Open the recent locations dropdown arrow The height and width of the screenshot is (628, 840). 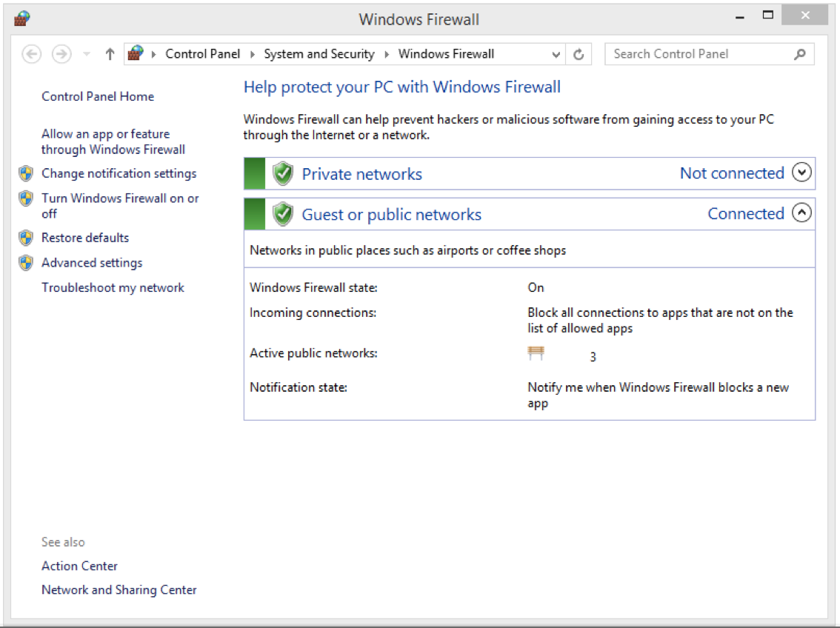point(86,54)
